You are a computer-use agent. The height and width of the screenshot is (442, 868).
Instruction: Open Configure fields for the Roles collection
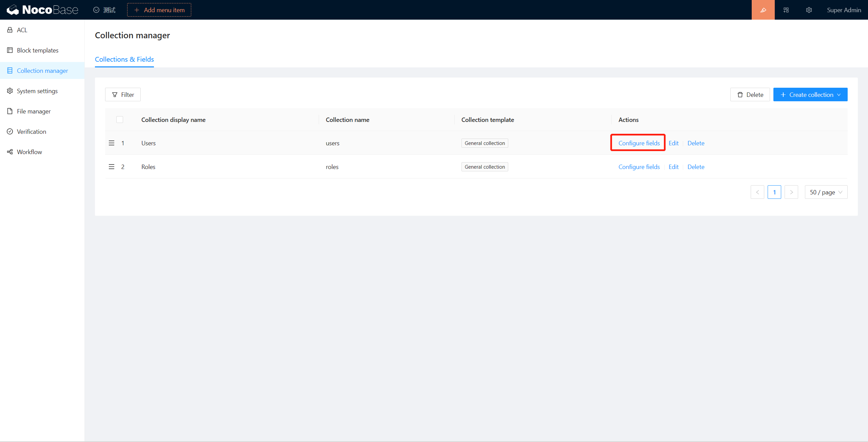tap(639, 167)
